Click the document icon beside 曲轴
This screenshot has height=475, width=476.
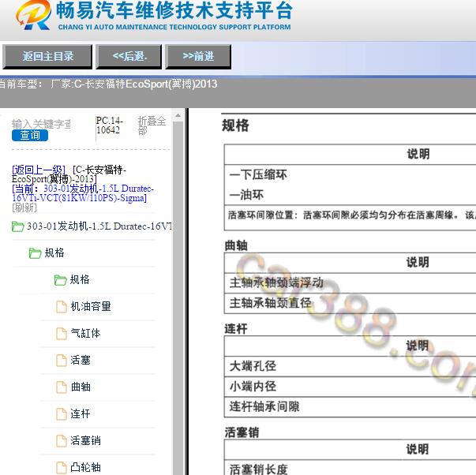point(62,387)
